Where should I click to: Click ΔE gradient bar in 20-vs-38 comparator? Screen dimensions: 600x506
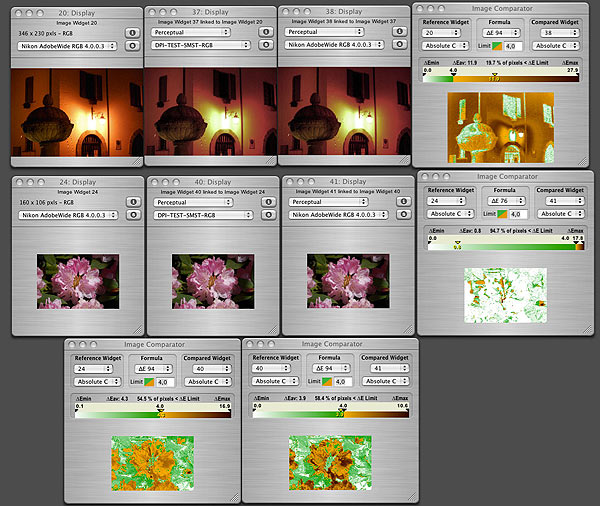point(501,79)
